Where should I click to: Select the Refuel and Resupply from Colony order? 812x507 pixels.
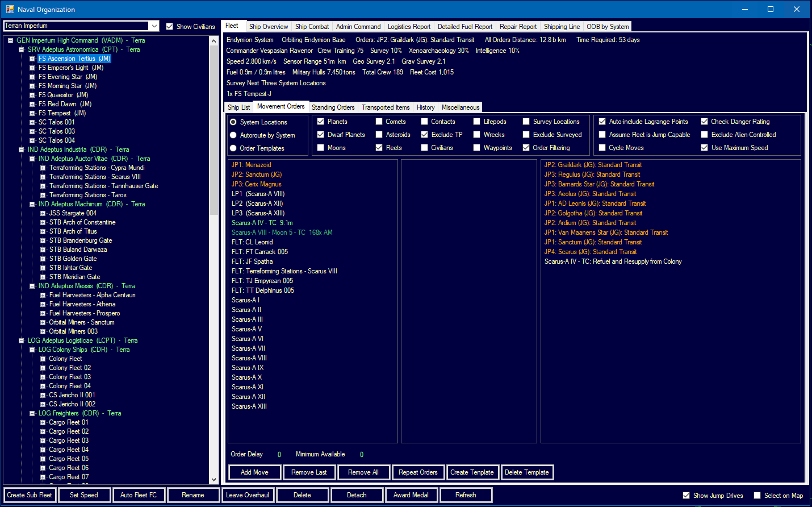[613, 261]
